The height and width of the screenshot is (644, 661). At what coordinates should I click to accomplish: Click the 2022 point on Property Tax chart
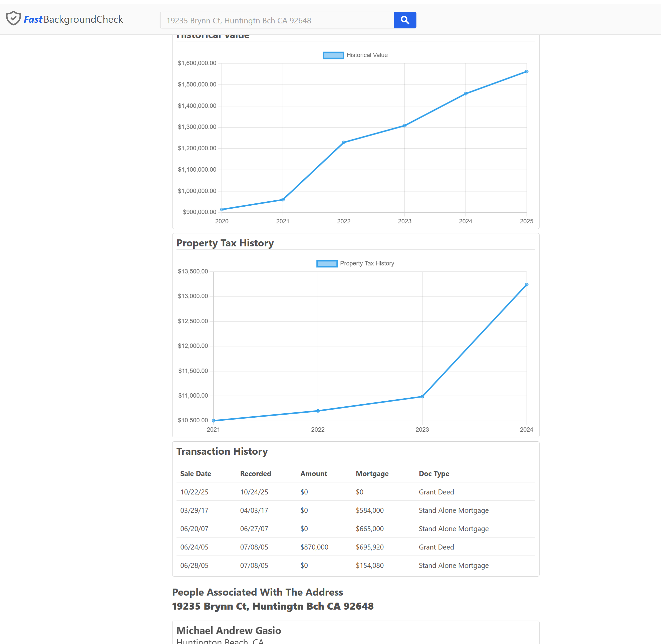pyautogui.click(x=317, y=411)
